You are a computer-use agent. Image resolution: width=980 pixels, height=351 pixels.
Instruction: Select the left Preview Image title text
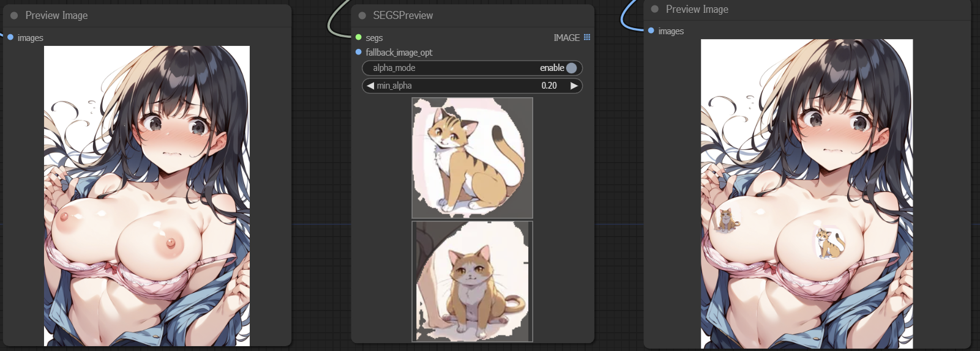tap(56, 15)
